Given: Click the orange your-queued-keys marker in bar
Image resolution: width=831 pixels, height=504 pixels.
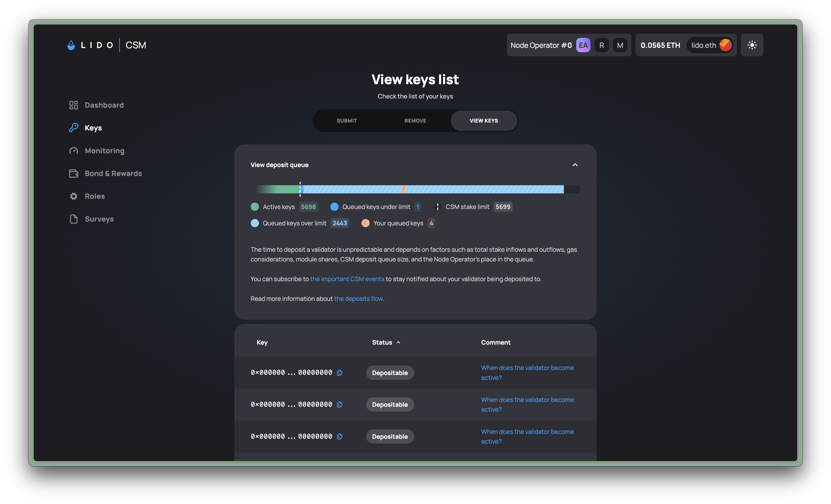Looking at the screenshot, I should 404,189.
